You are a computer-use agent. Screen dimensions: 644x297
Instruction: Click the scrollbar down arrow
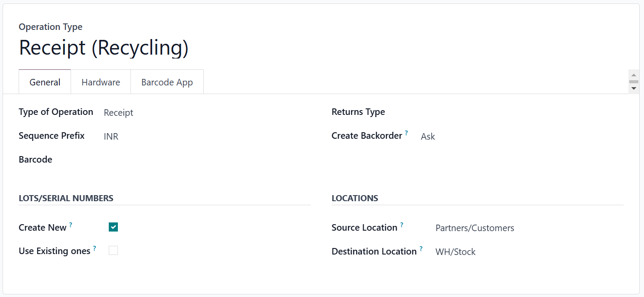point(634,88)
